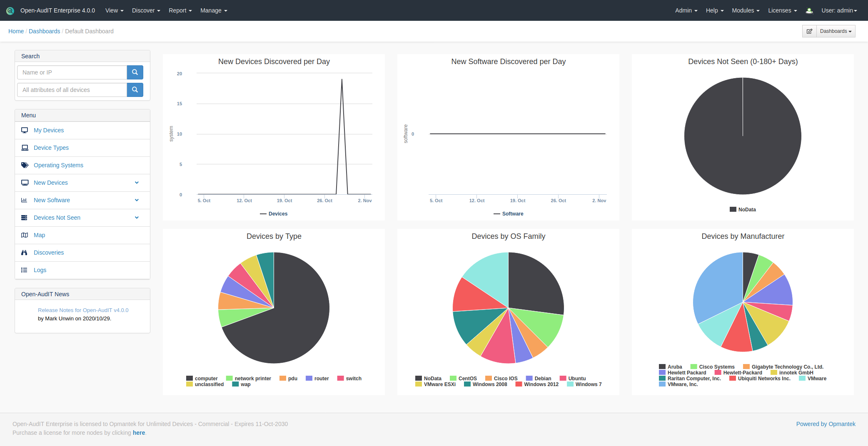Open the Admin menu
This screenshot has width=868, height=446.
point(685,10)
